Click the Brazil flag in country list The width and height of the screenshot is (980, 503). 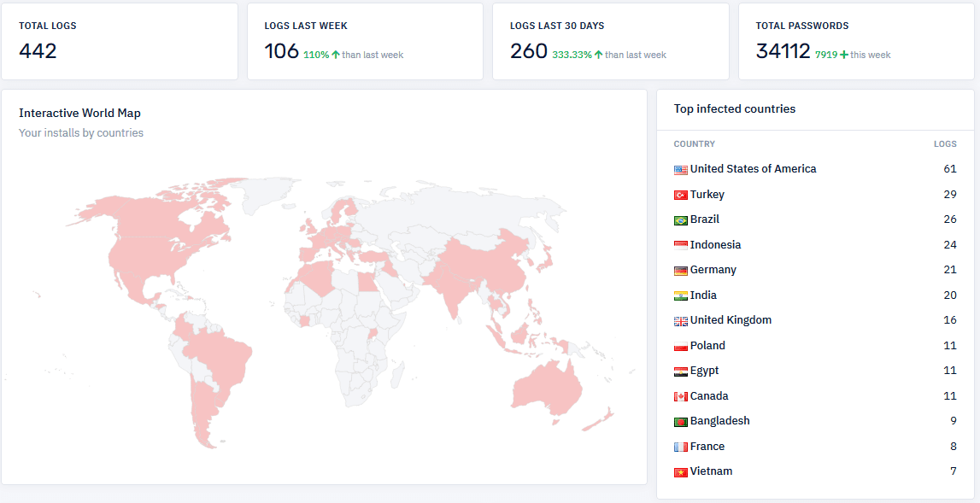680,220
